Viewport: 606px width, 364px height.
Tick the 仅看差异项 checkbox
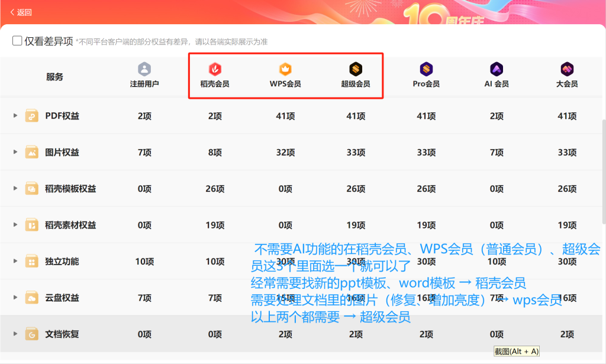click(17, 41)
